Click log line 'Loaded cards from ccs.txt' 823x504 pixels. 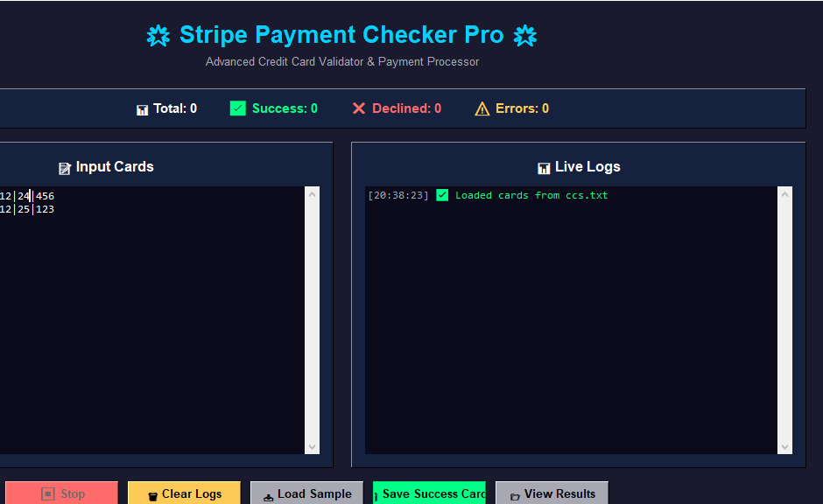click(531, 195)
